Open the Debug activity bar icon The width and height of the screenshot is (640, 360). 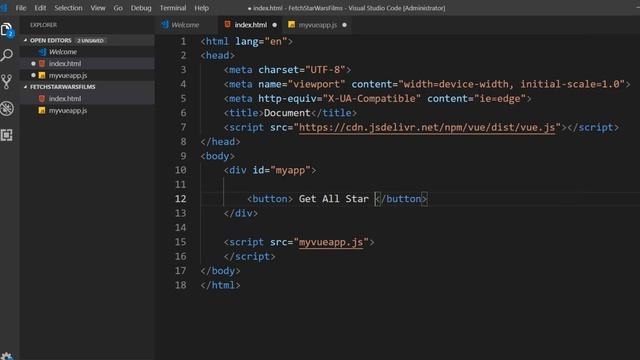(7, 109)
